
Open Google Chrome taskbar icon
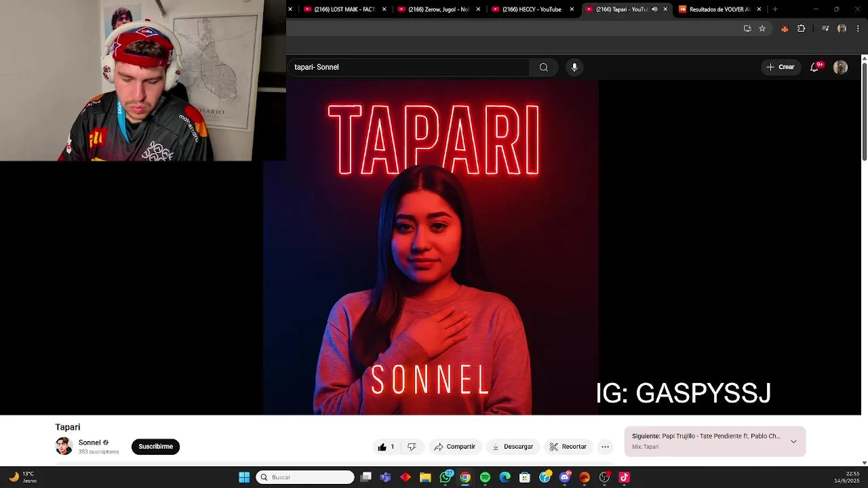(465, 477)
